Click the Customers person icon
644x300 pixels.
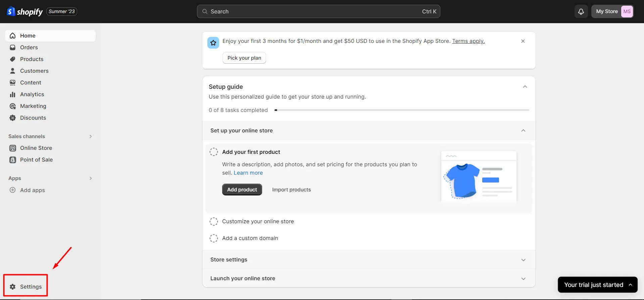13,71
